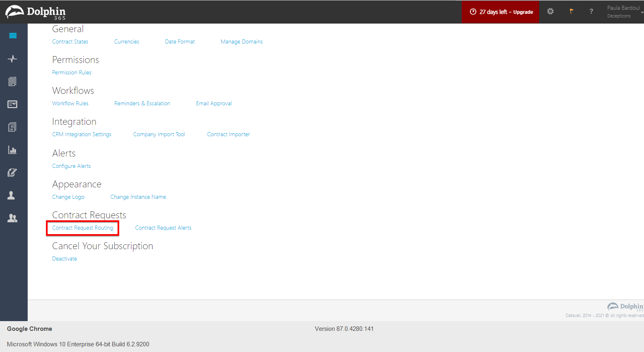Open the edit pencil icon in sidebar
644x352 pixels.
point(13,173)
